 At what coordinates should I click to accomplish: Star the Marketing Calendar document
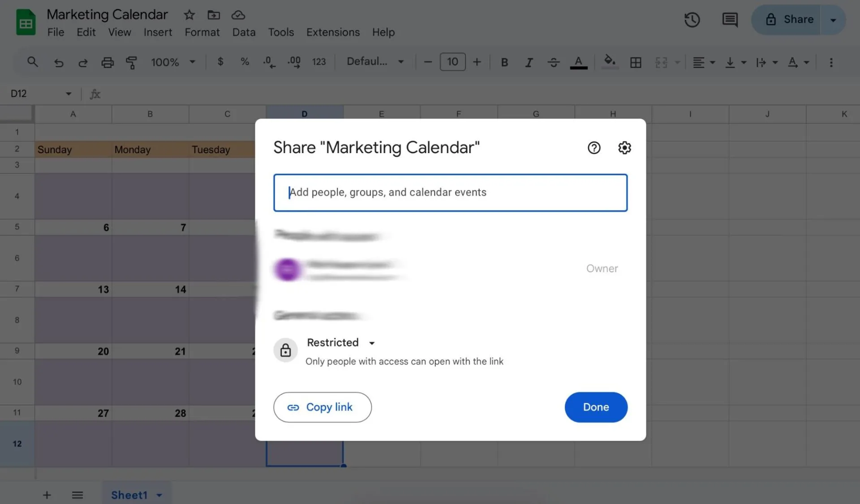pyautogui.click(x=189, y=15)
